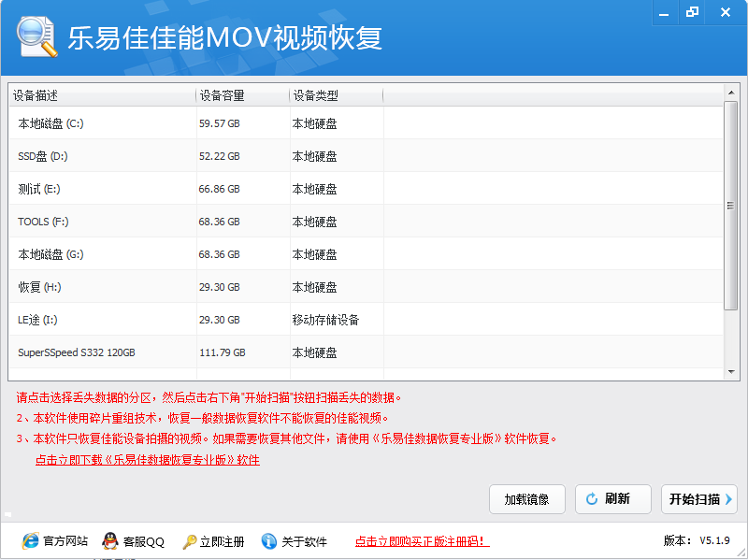The width and height of the screenshot is (748, 560).
Task: Open the 点击立即购买正版注册码 link
Action: [x=423, y=541]
